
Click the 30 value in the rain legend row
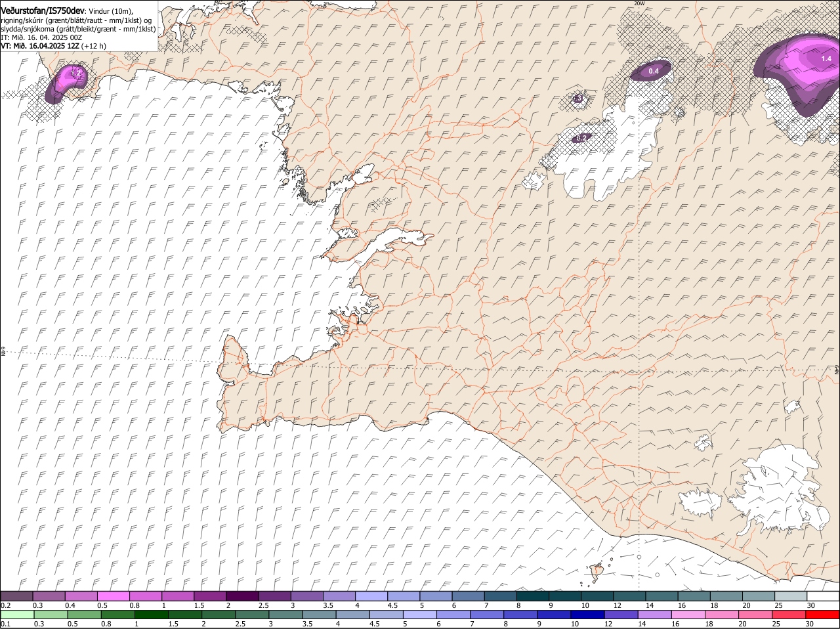(810, 624)
